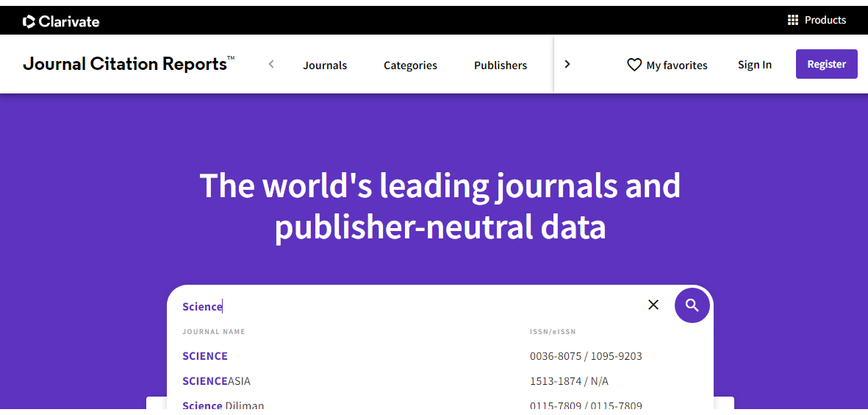Click the Clarivate logo

61,21
